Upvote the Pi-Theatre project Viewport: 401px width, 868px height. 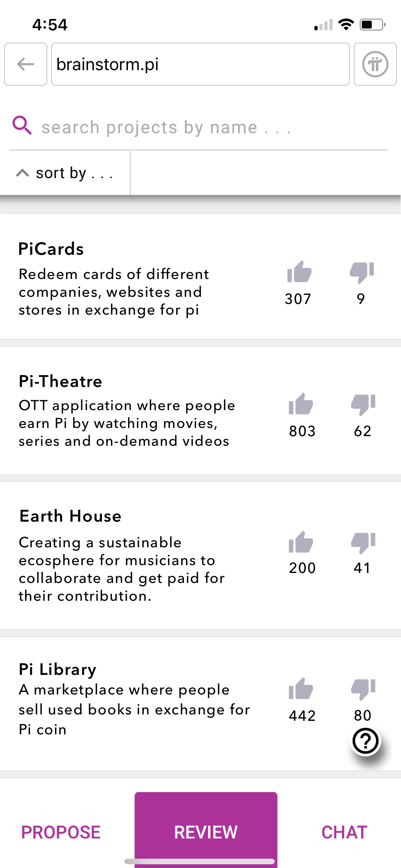coord(301,404)
